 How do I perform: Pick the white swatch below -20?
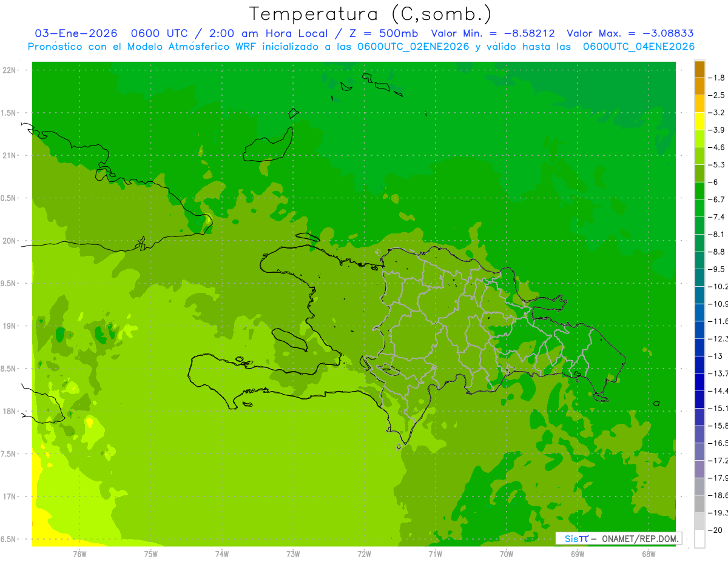[x=699, y=538]
